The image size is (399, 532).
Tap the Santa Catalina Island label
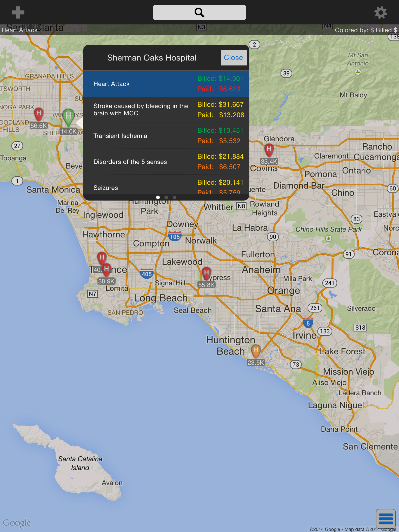(80, 463)
